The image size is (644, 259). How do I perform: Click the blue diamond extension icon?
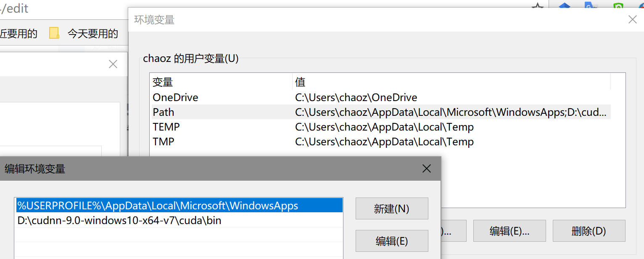pyautogui.click(x=564, y=6)
